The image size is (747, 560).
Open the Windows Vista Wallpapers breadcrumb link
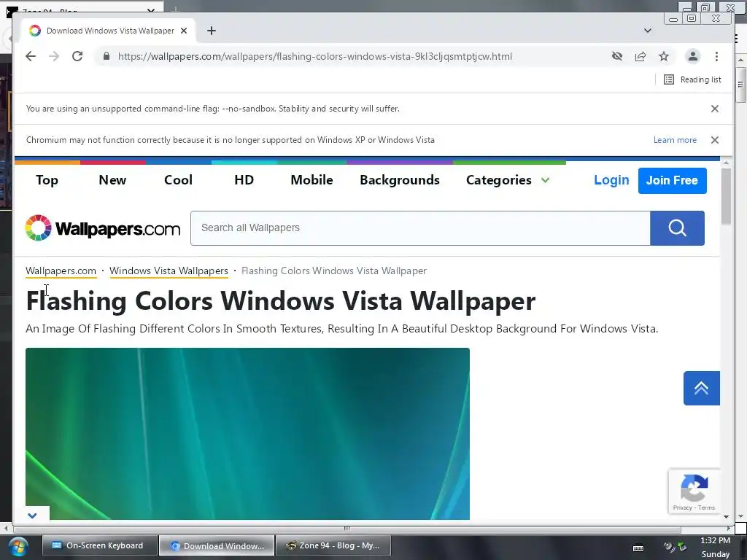click(169, 271)
